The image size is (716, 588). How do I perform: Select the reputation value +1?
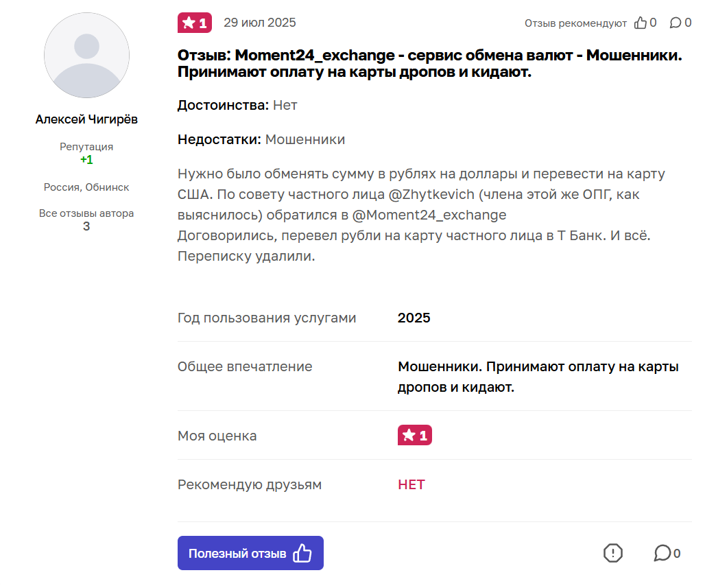pyautogui.click(x=86, y=160)
